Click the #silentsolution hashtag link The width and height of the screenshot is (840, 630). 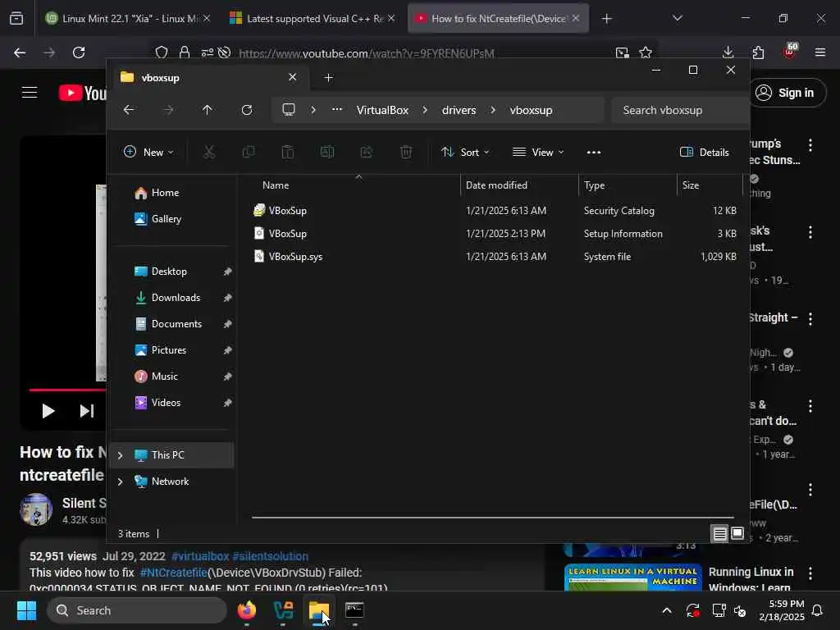271,556
